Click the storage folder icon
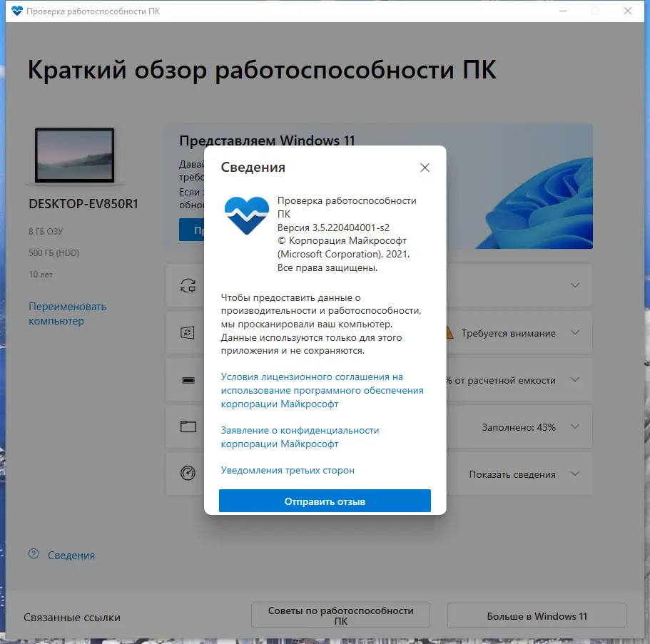Image resolution: width=650 pixels, height=644 pixels. [x=188, y=426]
